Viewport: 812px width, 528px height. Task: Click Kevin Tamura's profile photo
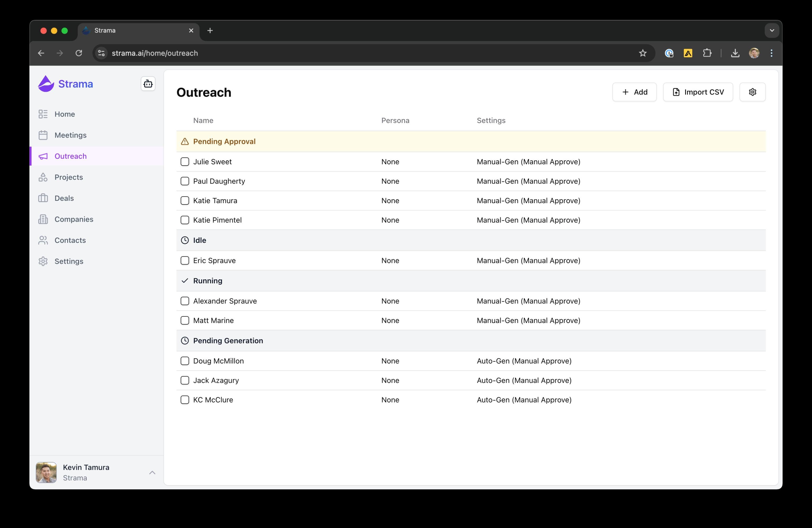point(46,472)
